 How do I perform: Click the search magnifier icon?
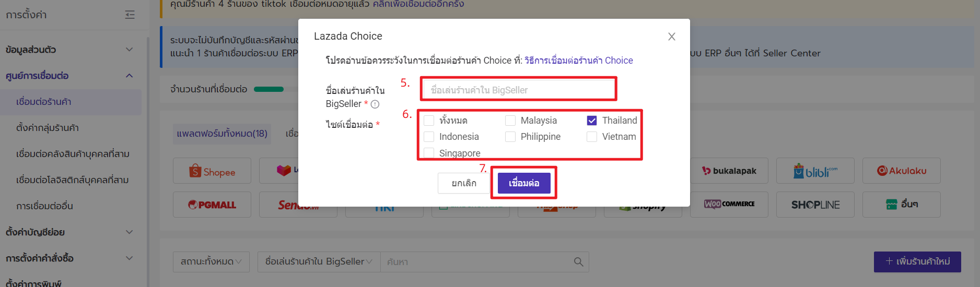[x=578, y=262]
